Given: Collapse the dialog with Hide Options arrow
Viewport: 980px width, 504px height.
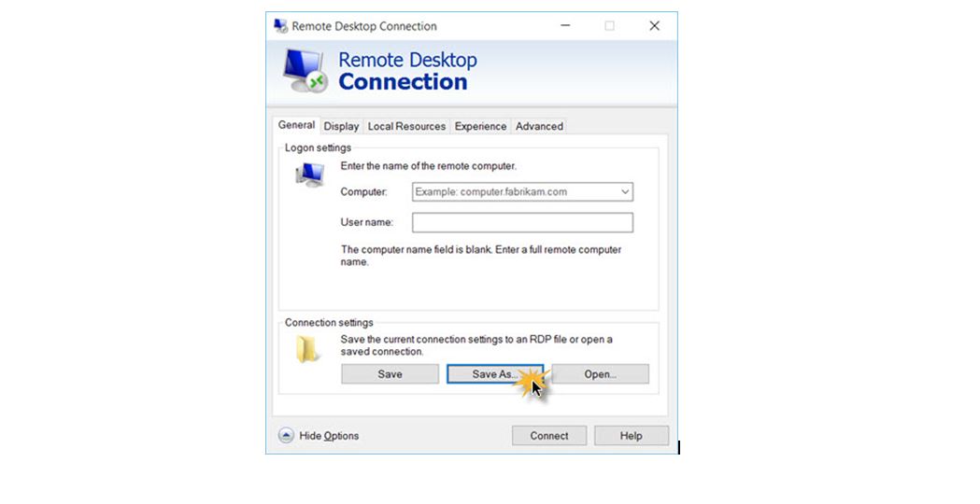Looking at the screenshot, I should (286, 436).
